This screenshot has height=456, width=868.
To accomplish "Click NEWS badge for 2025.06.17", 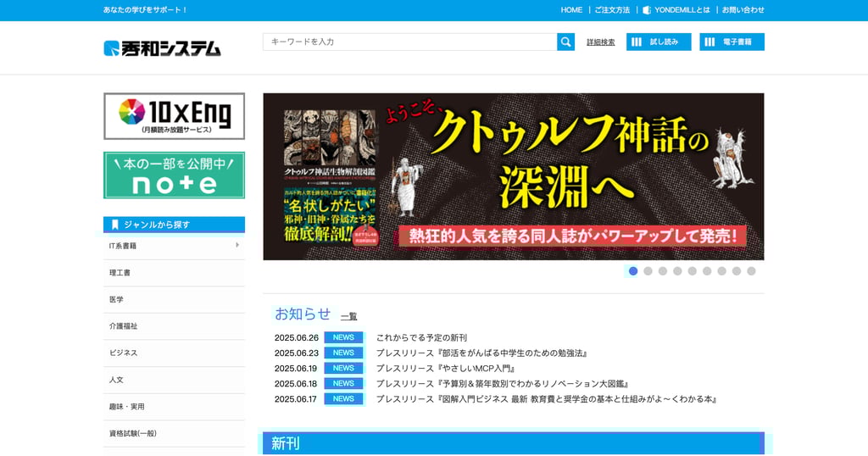I will pyautogui.click(x=343, y=399).
